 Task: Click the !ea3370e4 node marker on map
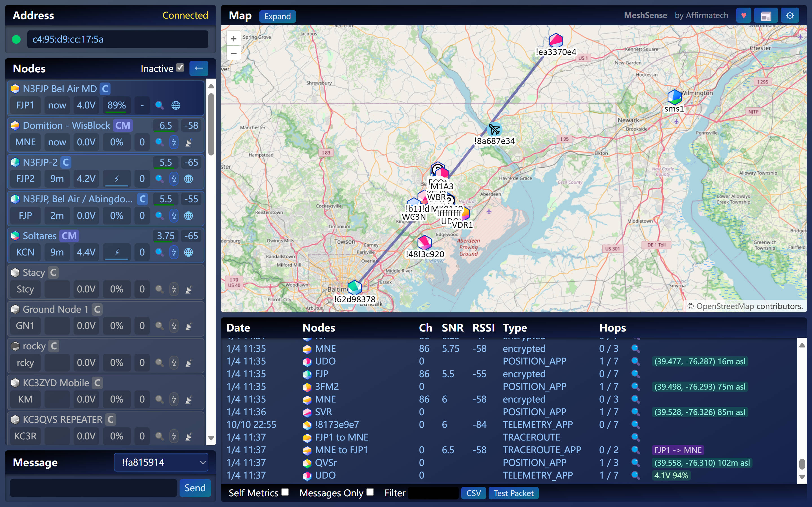(556, 41)
